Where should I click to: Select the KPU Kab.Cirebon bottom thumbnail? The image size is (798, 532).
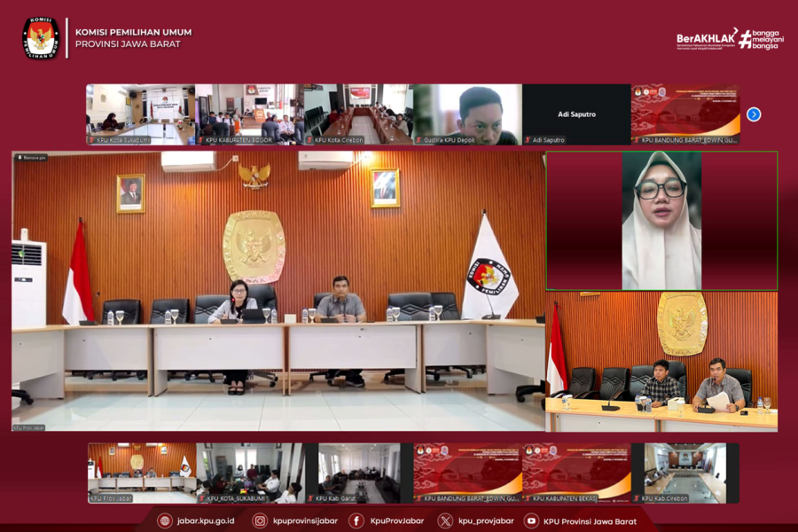point(685,473)
